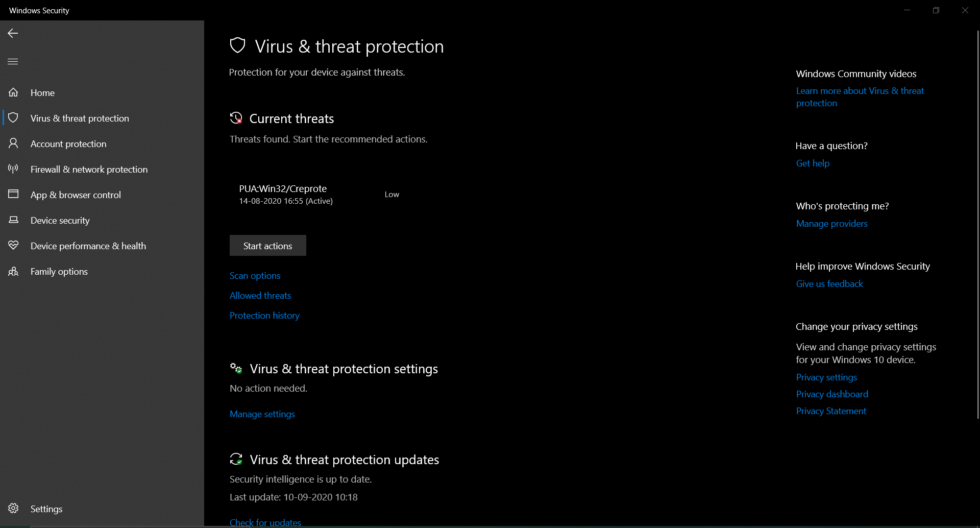Screen dimensions: 980x528
Task: Open Scan options link
Action: 255,276
